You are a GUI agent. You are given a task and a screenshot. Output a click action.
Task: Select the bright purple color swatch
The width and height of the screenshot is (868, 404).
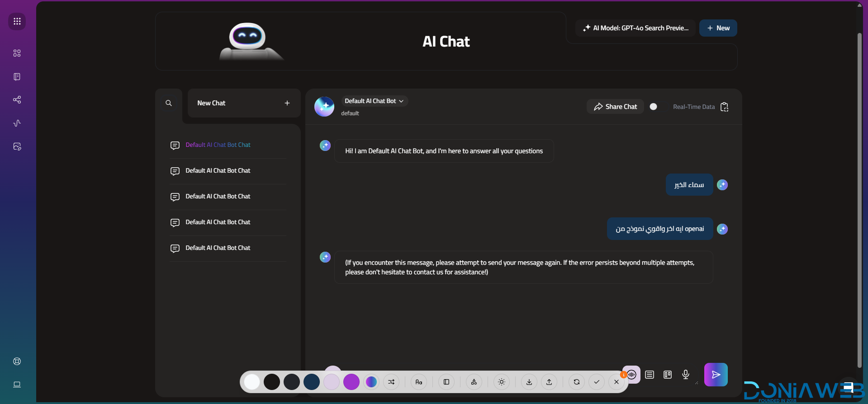point(351,382)
